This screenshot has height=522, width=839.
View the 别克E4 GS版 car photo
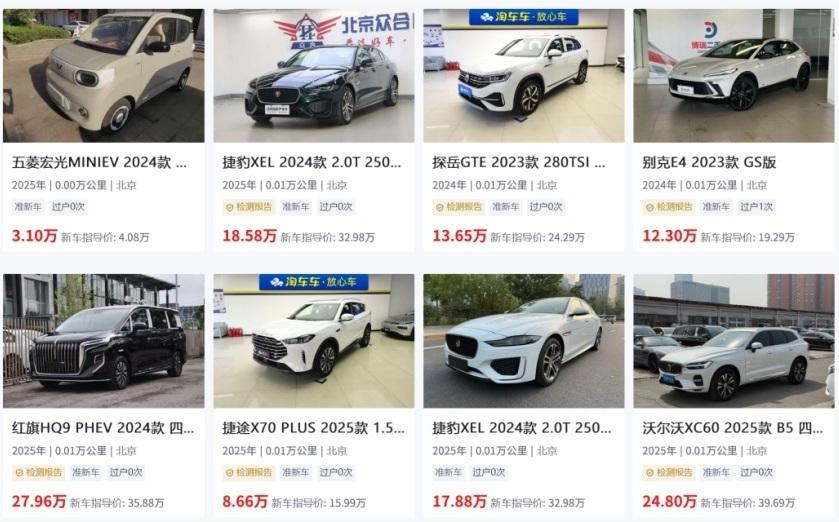(734, 75)
